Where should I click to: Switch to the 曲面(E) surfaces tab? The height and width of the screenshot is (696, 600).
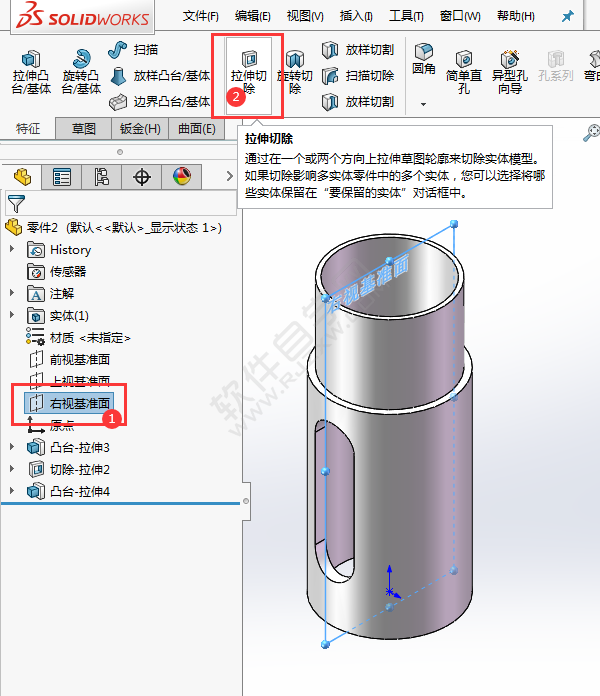click(197, 129)
